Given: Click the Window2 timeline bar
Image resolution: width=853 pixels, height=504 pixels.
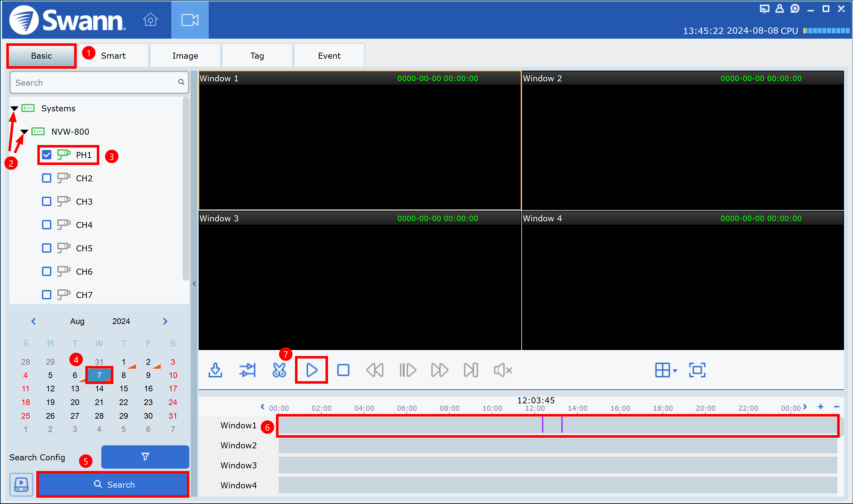Looking at the screenshot, I should 558,445.
